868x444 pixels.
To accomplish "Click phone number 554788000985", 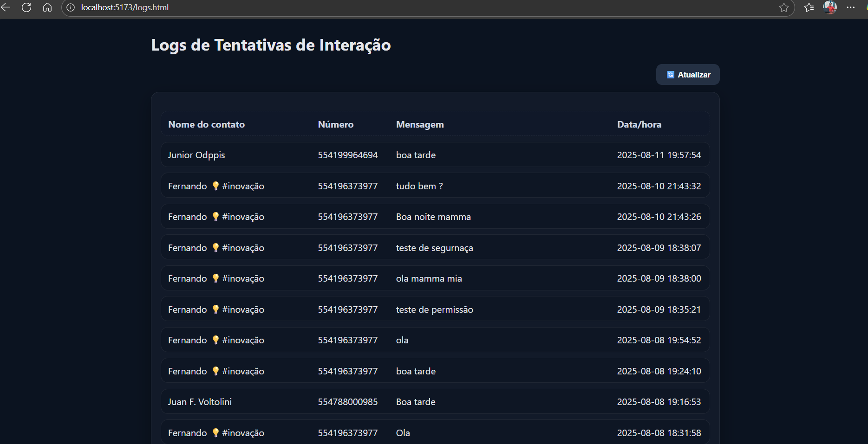I will pyautogui.click(x=347, y=402).
